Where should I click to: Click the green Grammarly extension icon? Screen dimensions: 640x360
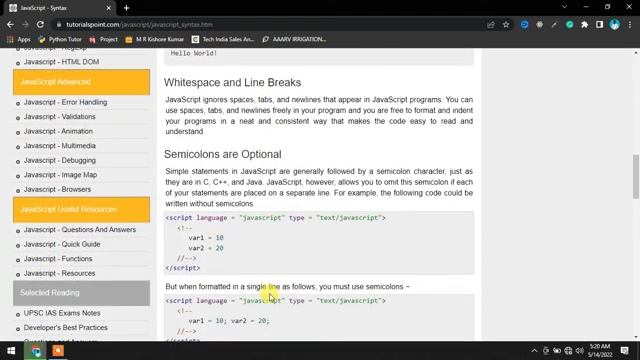click(569, 24)
